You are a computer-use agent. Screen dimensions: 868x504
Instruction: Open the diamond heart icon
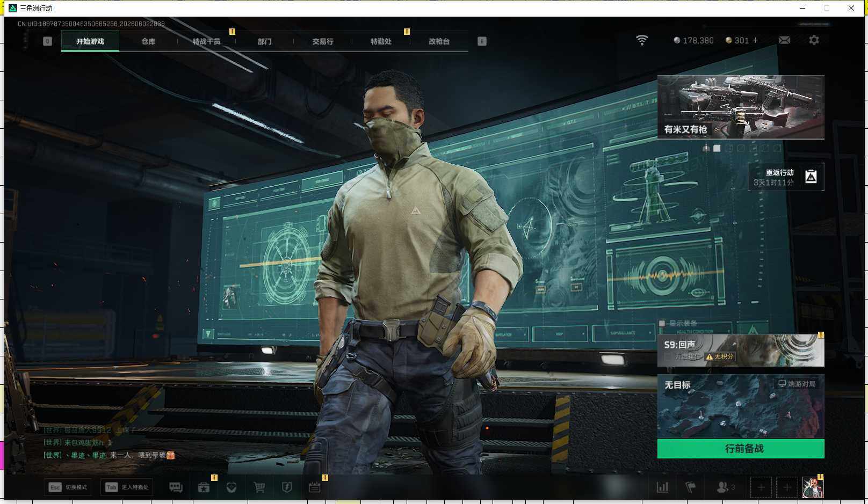232,487
